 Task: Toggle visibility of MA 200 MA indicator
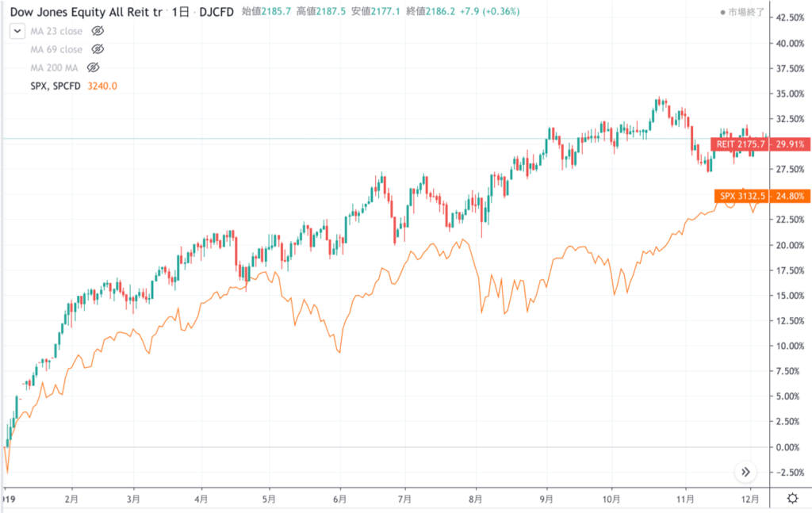[x=94, y=67]
